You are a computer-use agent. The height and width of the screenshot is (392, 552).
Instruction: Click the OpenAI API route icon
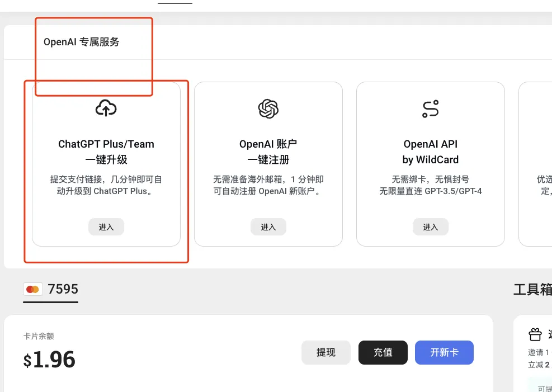430,108
